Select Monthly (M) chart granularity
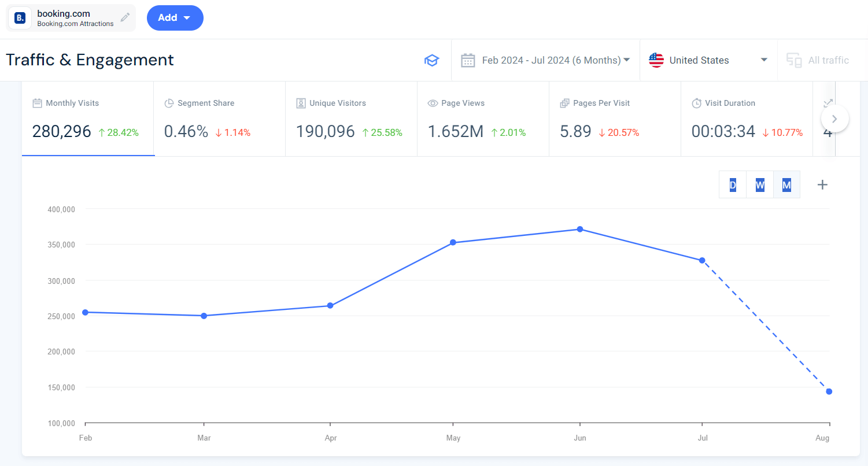 786,185
